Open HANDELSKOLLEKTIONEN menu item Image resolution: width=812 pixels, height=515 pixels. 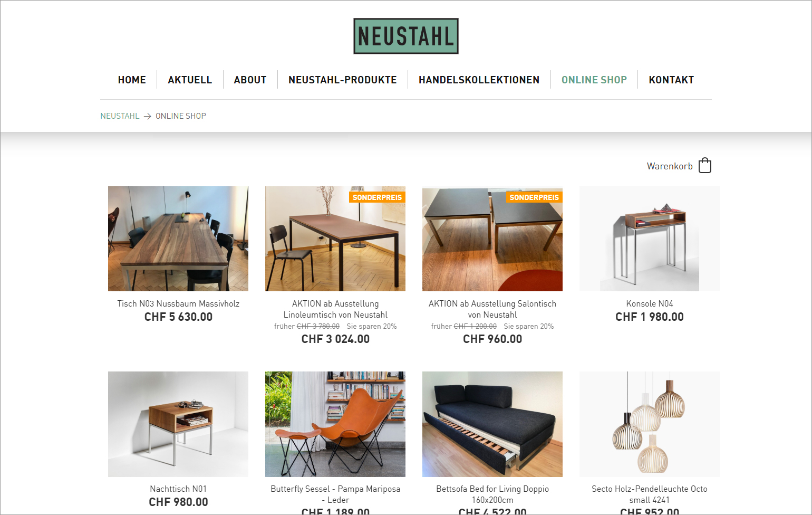(x=479, y=80)
